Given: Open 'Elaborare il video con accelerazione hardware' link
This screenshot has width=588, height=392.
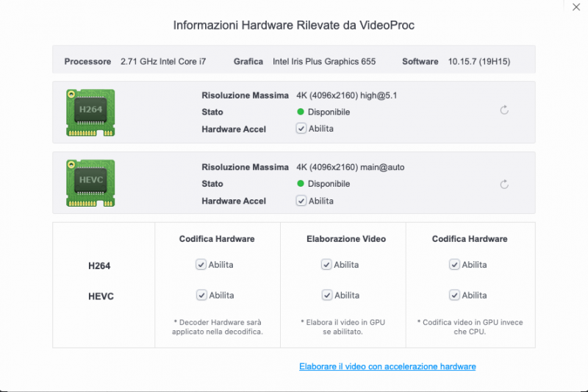Looking at the screenshot, I should point(387,366).
